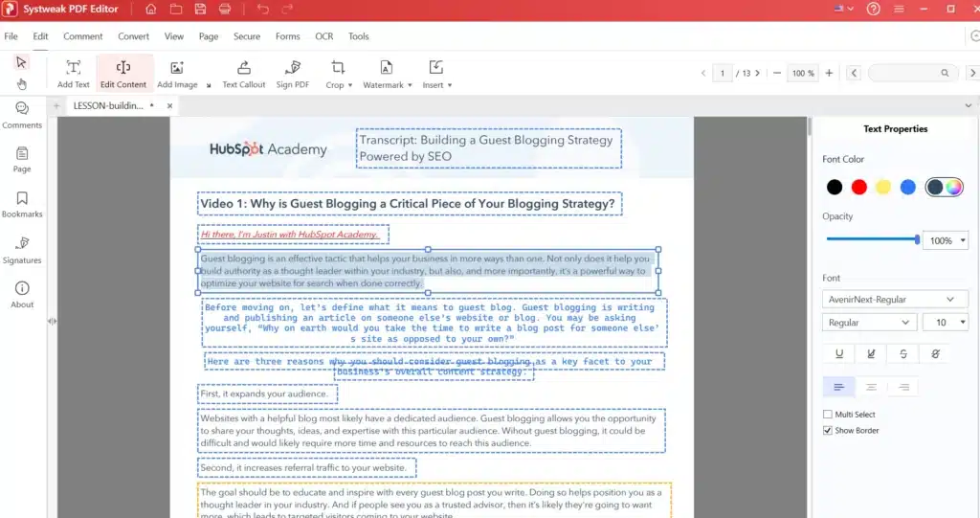The height and width of the screenshot is (518, 980).
Task: Pick the yellow font color
Action: (x=883, y=187)
